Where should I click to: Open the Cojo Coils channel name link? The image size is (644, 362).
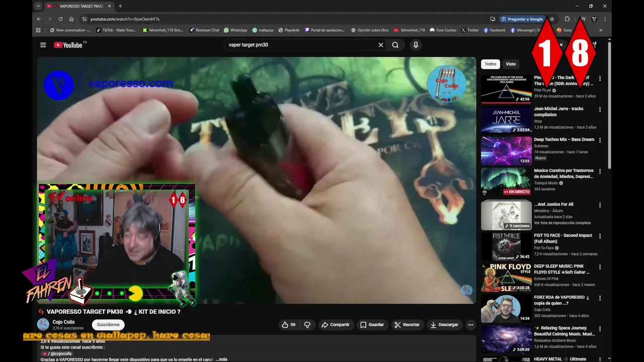pyautogui.click(x=63, y=322)
